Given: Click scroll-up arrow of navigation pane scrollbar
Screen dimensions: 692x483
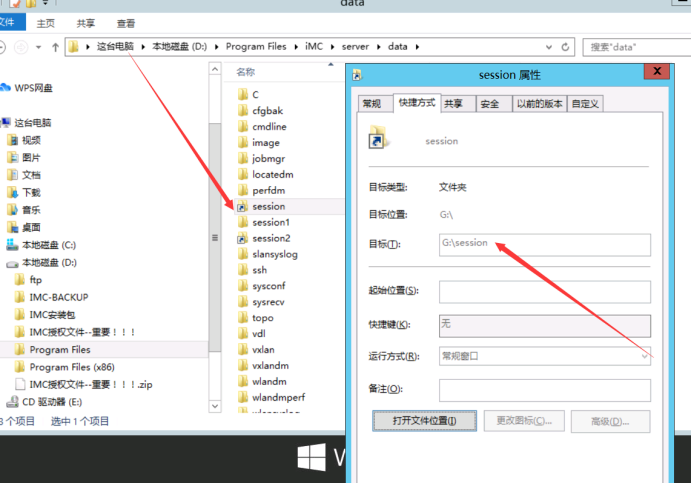Looking at the screenshot, I should 214,69.
